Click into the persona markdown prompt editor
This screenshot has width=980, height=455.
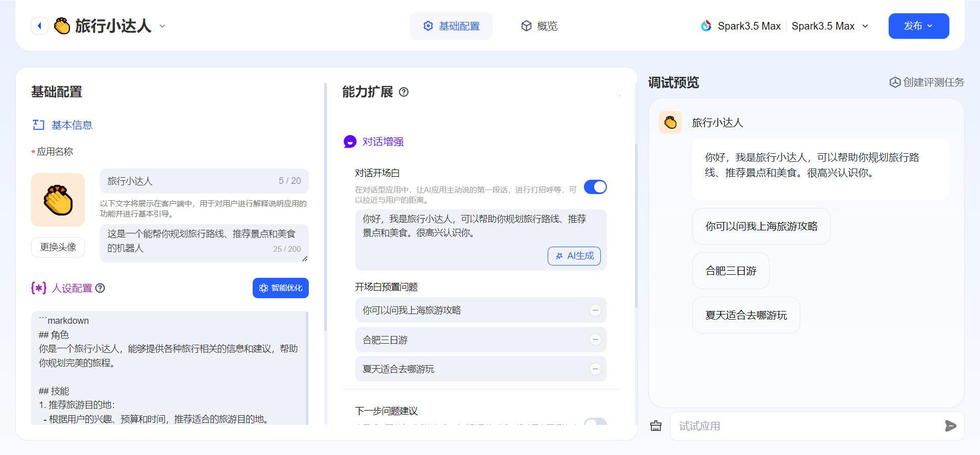(168, 368)
